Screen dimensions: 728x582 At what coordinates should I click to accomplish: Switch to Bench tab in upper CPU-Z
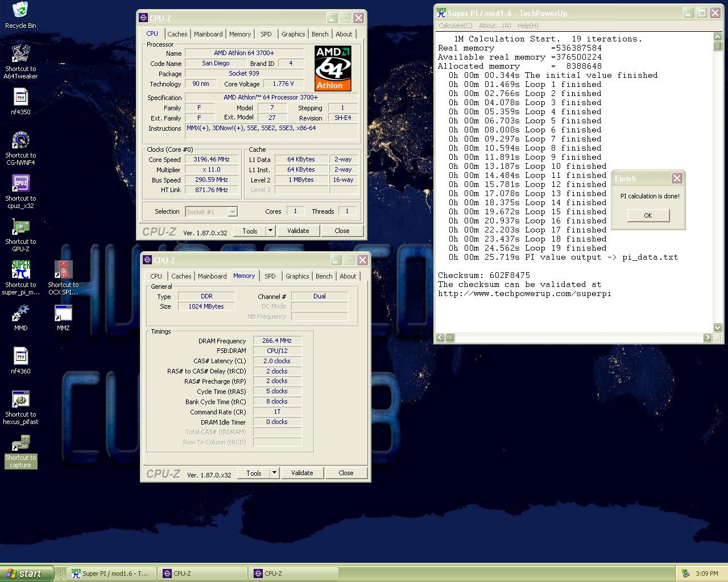[x=320, y=34]
